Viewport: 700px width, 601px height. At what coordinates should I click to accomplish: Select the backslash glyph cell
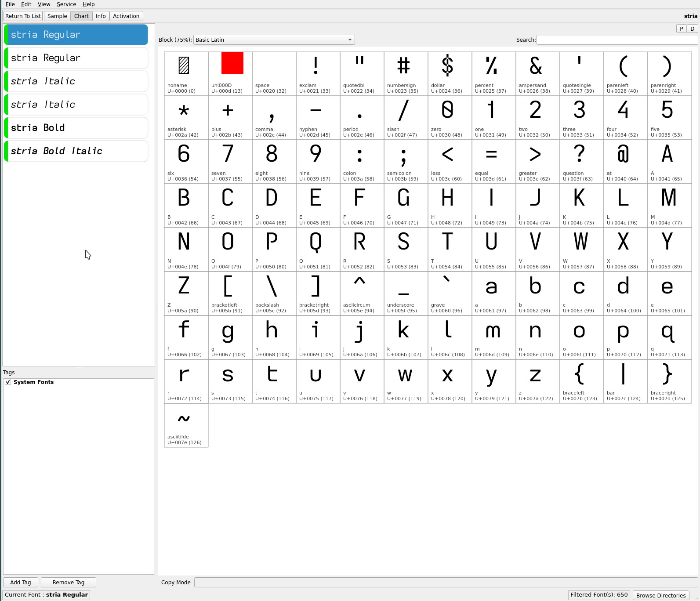tap(274, 293)
